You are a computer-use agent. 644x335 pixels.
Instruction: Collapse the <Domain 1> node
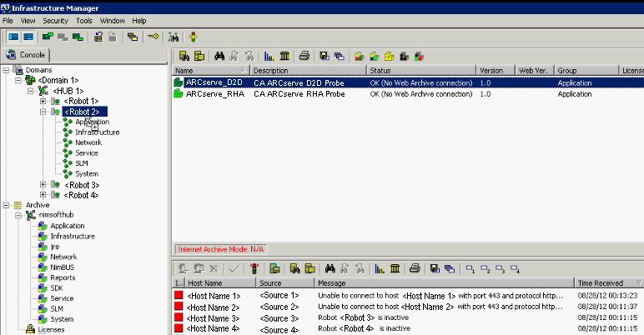point(18,81)
